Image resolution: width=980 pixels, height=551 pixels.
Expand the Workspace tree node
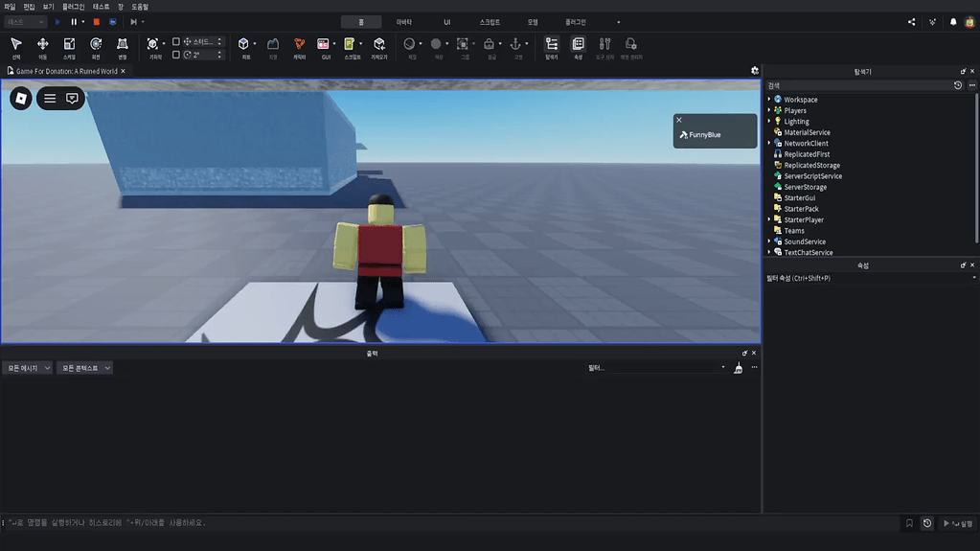769,99
